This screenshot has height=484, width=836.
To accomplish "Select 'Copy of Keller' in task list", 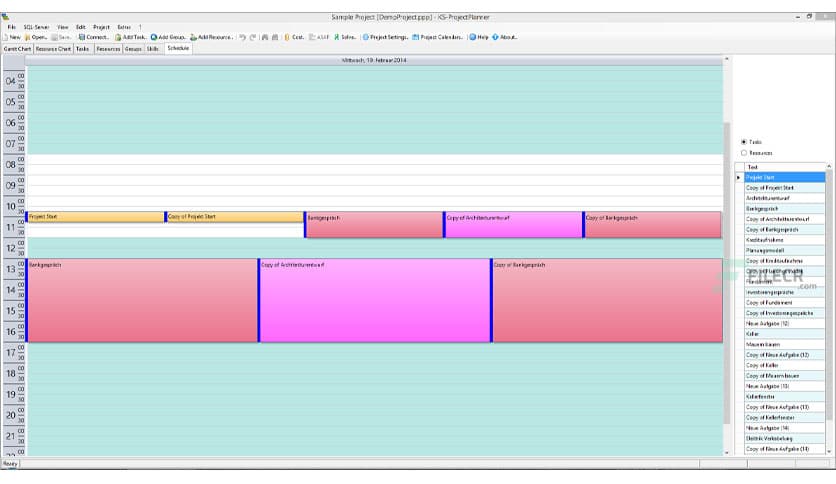I will point(785,366).
